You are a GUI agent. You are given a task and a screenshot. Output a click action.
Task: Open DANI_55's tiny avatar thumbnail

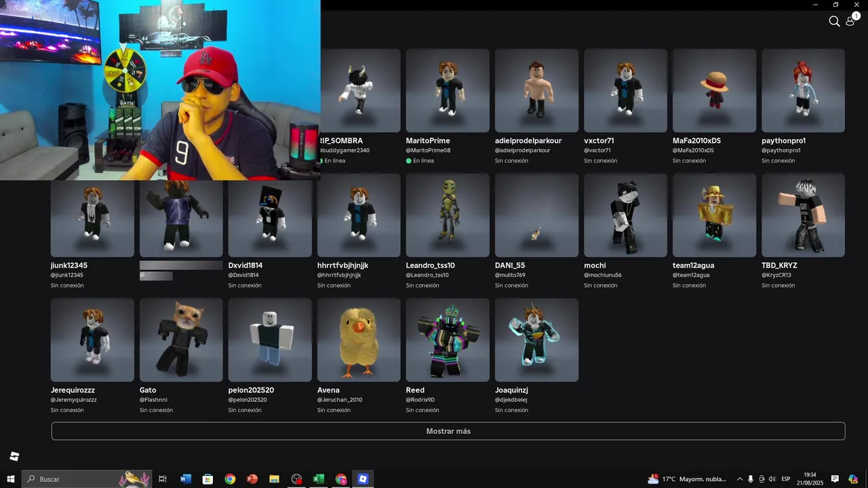[x=536, y=215]
